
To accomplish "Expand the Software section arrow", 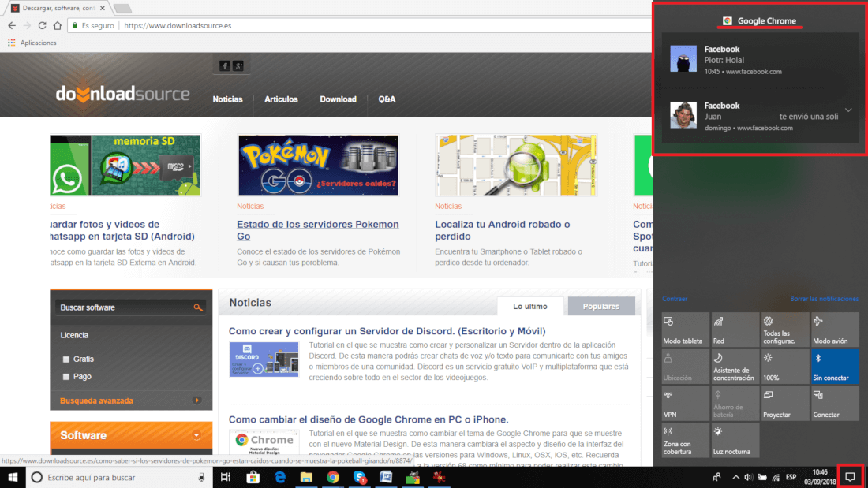I will (196, 436).
